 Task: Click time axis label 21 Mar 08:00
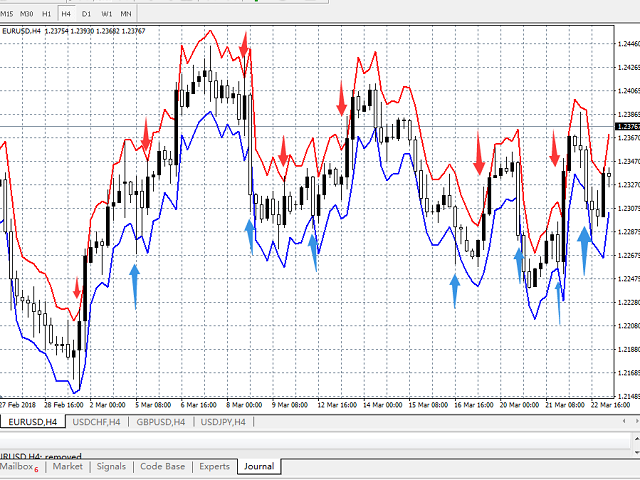(565, 405)
